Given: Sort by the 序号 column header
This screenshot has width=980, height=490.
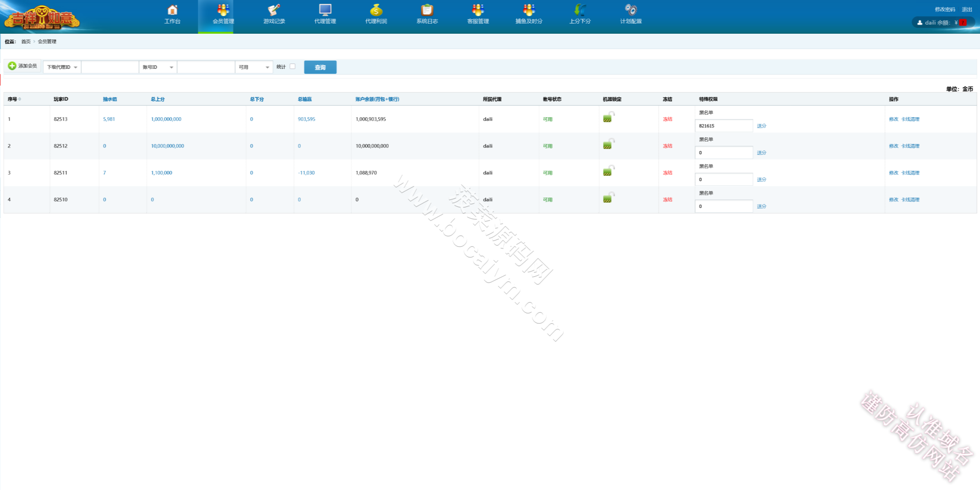Looking at the screenshot, I should coord(14,99).
